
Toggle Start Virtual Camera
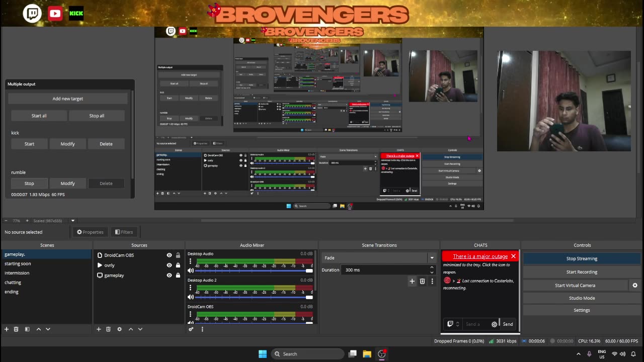click(x=575, y=285)
